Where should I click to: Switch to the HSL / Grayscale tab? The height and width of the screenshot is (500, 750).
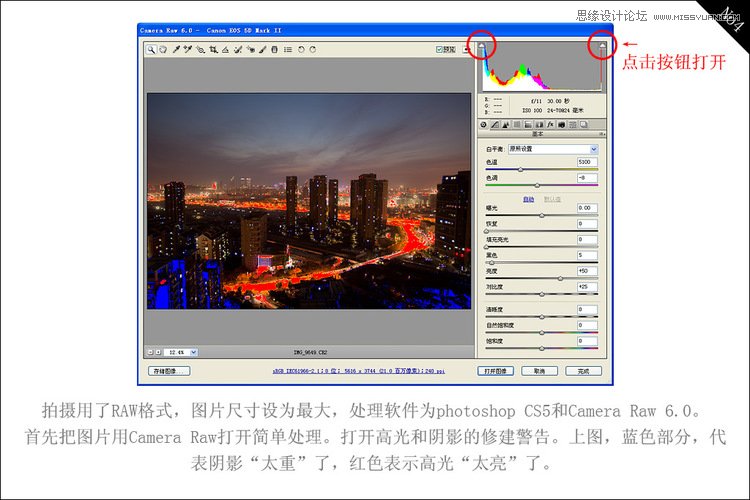coord(517,124)
